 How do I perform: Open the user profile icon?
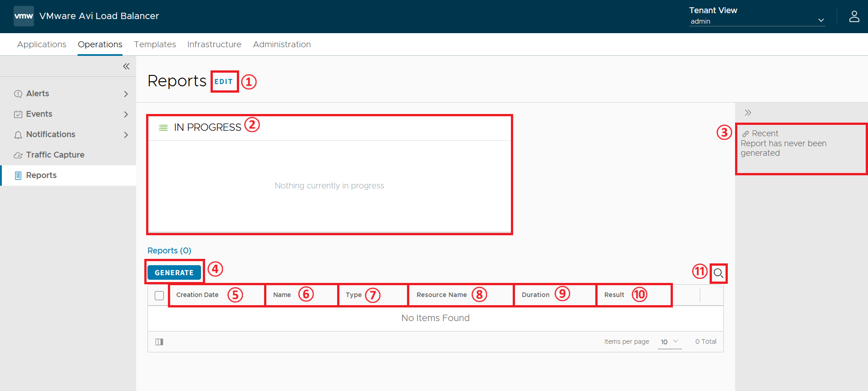(854, 16)
